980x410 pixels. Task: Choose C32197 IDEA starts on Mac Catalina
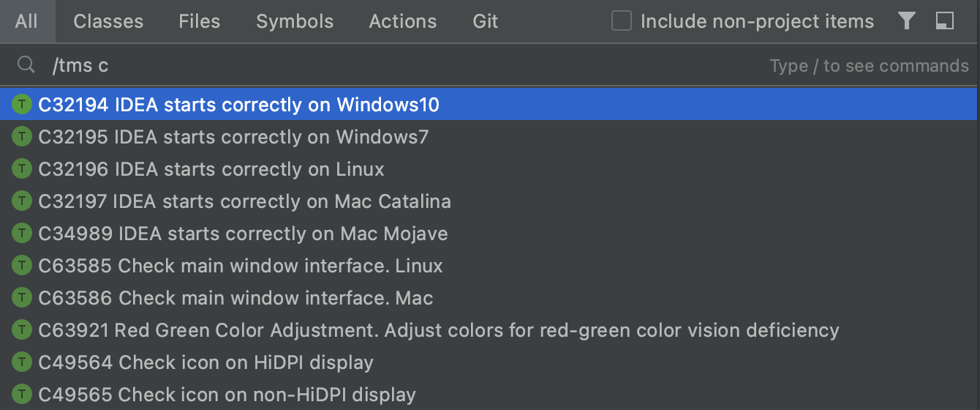[490, 201]
